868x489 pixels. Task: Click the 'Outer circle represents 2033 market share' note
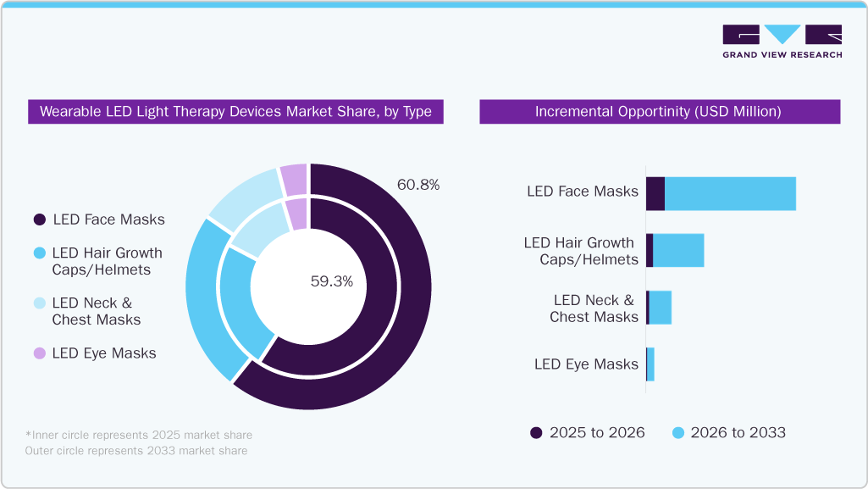coord(136,451)
